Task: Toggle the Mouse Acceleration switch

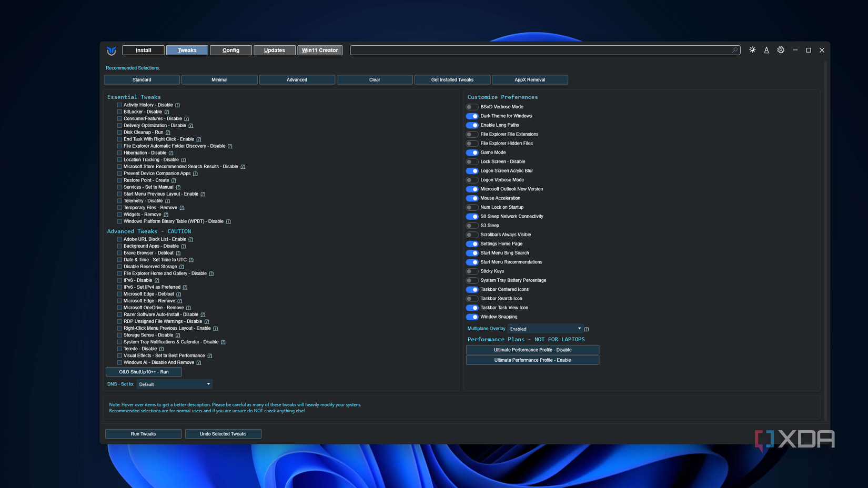Action: coord(472,198)
